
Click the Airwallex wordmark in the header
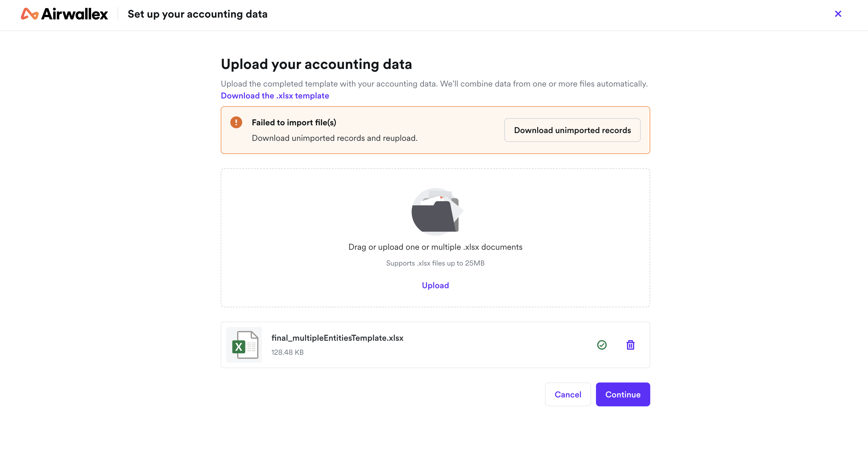pyautogui.click(x=75, y=14)
